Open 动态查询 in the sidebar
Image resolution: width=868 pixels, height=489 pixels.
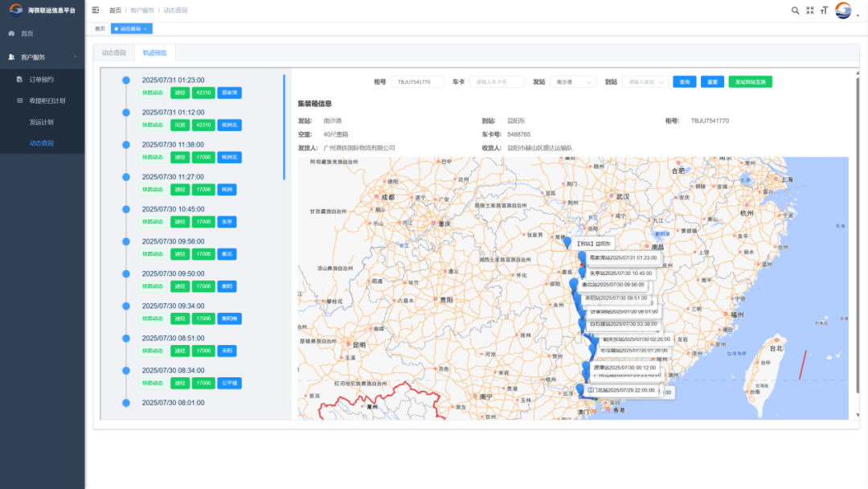click(x=43, y=143)
